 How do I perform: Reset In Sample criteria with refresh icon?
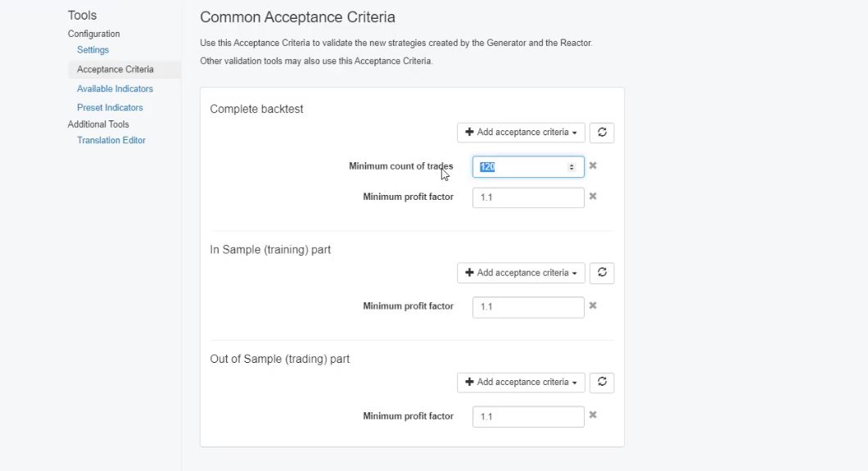tap(602, 273)
